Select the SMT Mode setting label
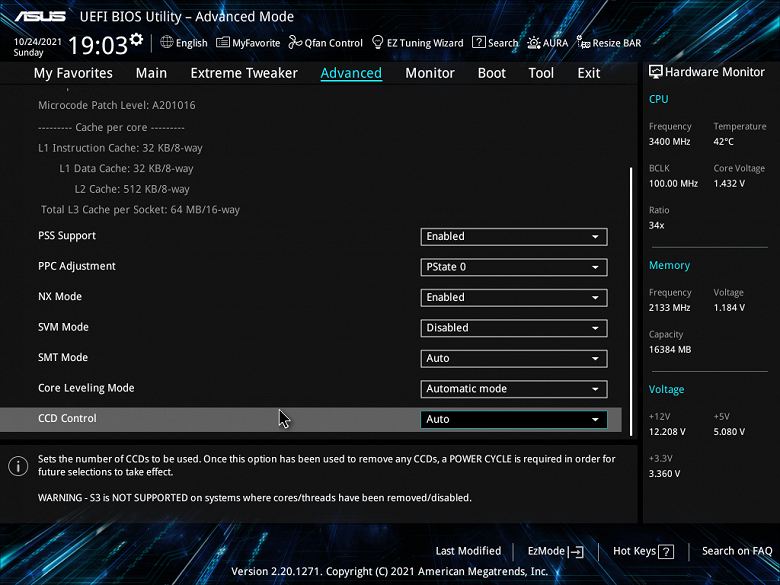The width and height of the screenshot is (780, 585). 63,358
